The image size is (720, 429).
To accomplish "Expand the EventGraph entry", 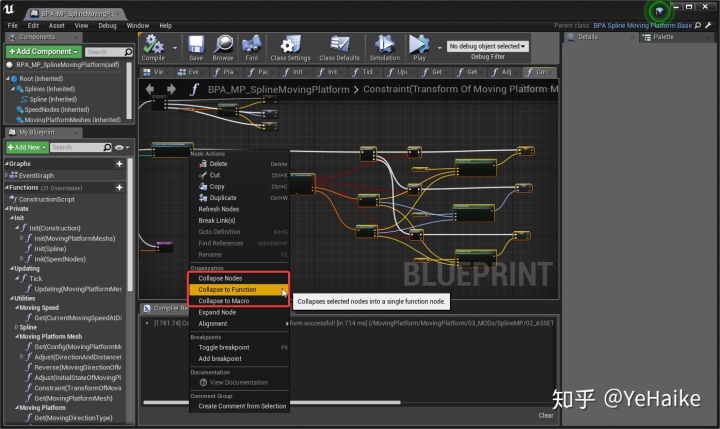I will point(6,175).
